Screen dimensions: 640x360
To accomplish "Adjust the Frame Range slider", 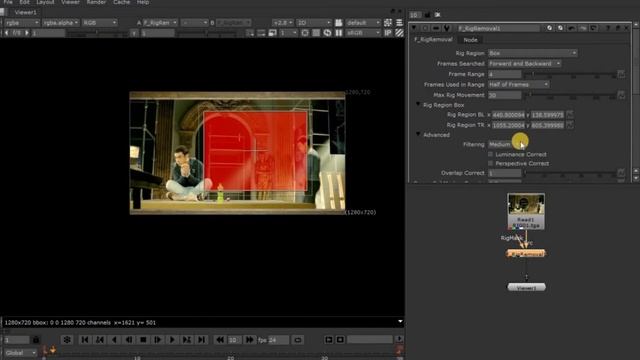I will tap(570, 74).
